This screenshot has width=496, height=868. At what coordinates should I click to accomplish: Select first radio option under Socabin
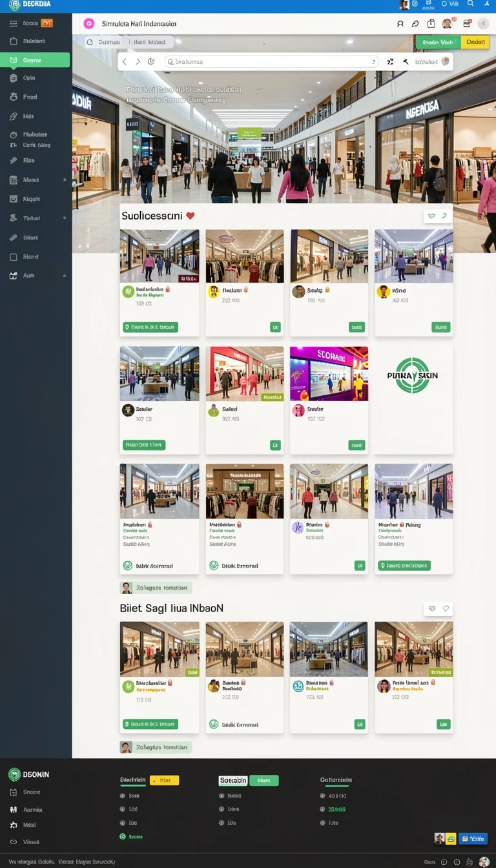pos(222,796)
